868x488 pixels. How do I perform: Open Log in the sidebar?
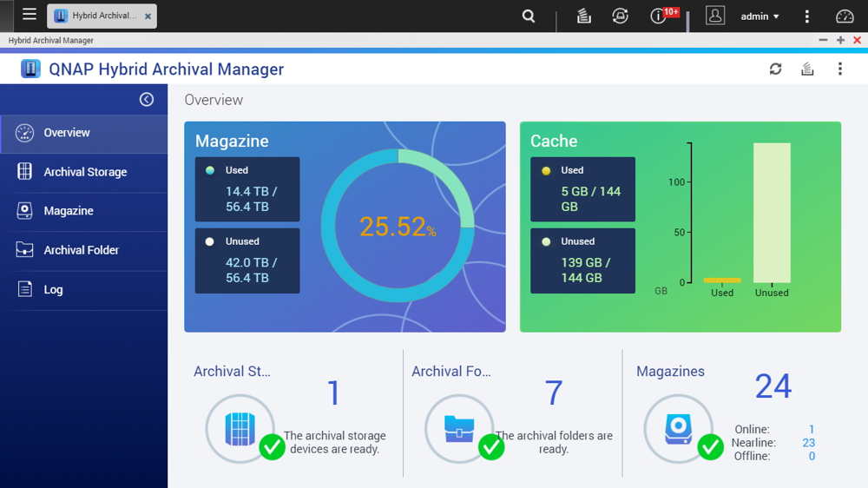click(x=84, y=290)
